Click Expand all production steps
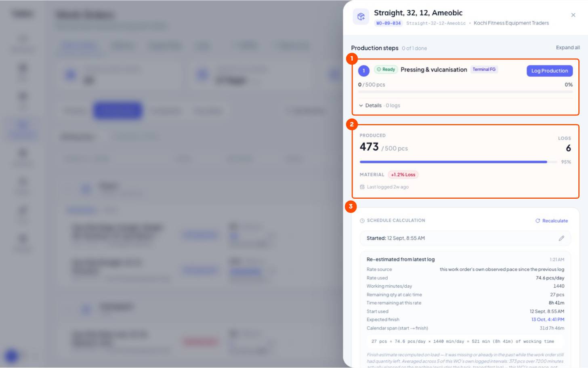 [568, 48]
